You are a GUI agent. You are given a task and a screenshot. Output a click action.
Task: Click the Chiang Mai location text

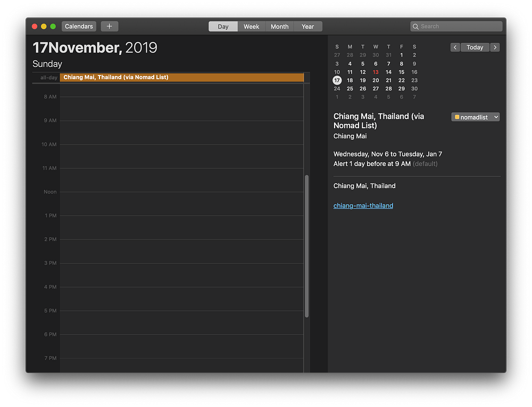click(350, 136)
